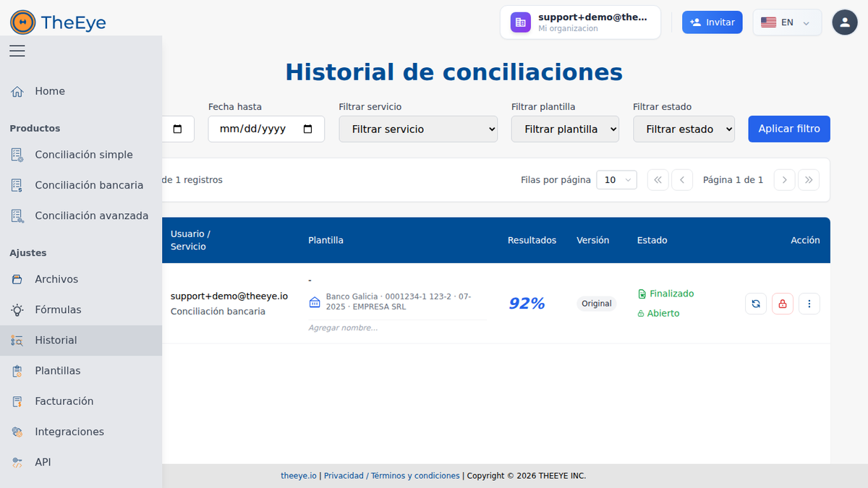Click the US flag language icon
Image resolution: width=868 pixels, height=488 pixels.
[768, 22]
